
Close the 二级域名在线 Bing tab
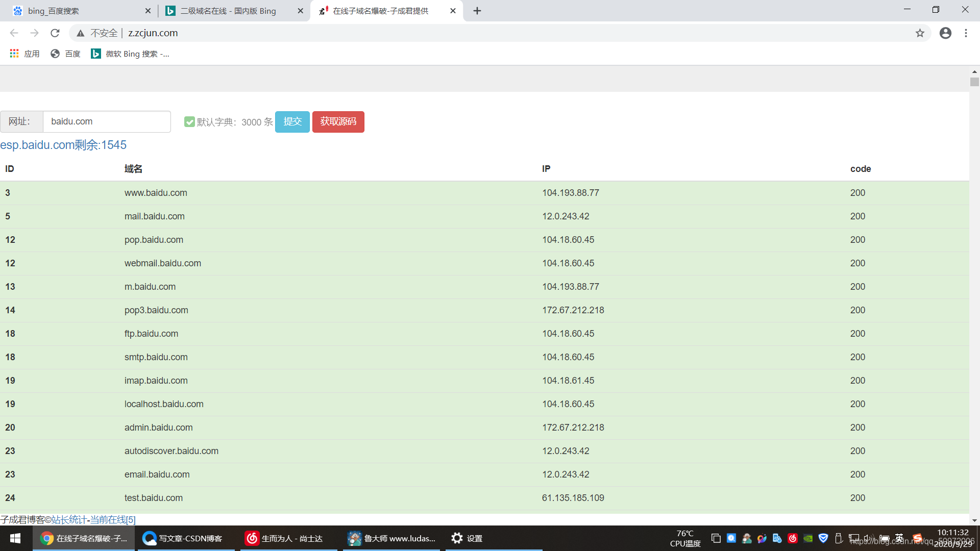[x=300, y=11]
